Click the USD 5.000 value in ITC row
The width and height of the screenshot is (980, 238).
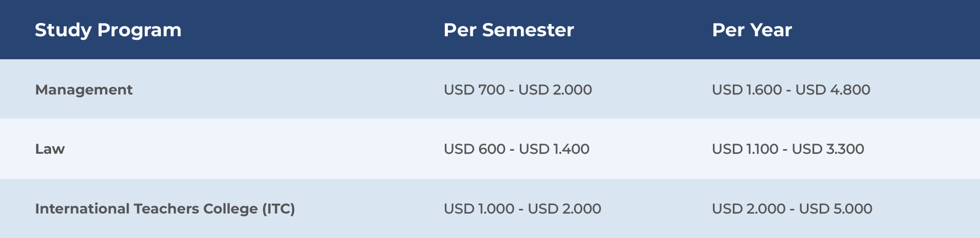(835, 209)
